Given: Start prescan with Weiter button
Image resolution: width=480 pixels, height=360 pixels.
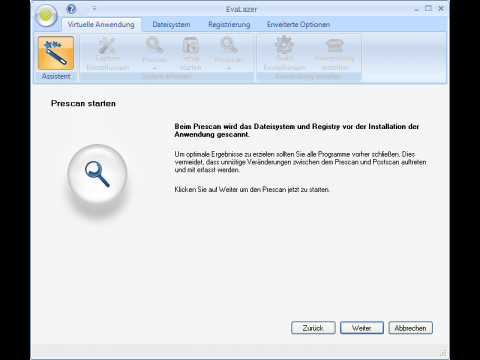Looking at the screenshot, I should point(362,328).
